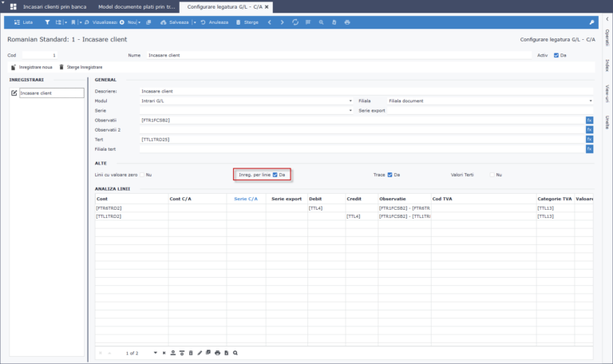
Task: Toggle the Trace checkbox
Action: tap(390, 175)
